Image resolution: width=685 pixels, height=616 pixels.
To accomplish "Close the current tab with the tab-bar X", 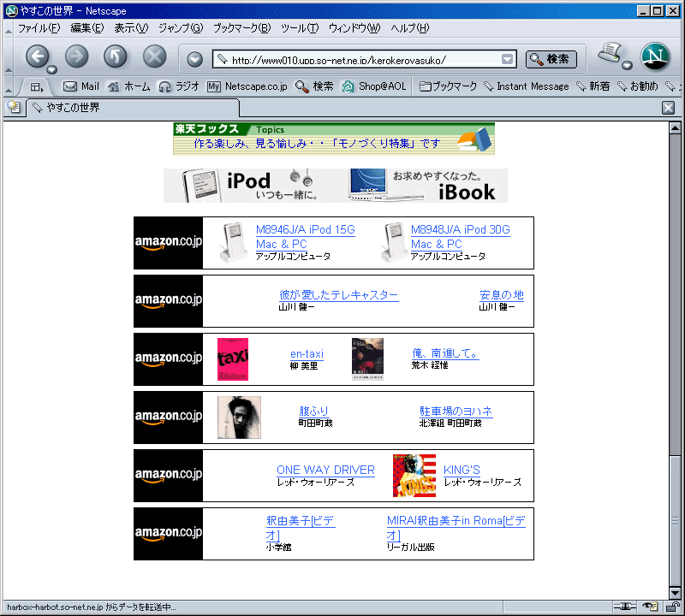I will point(668,108).
